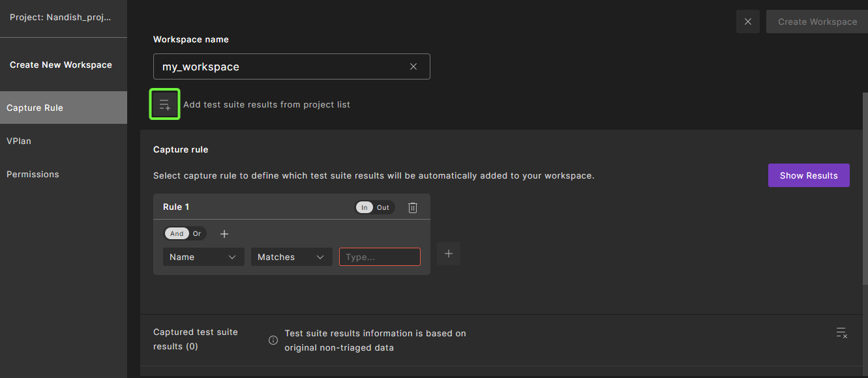The width and height of the screenshot is (868, 378).
Task: Switch Rule 1 toggle to Out
Action: 383,207
